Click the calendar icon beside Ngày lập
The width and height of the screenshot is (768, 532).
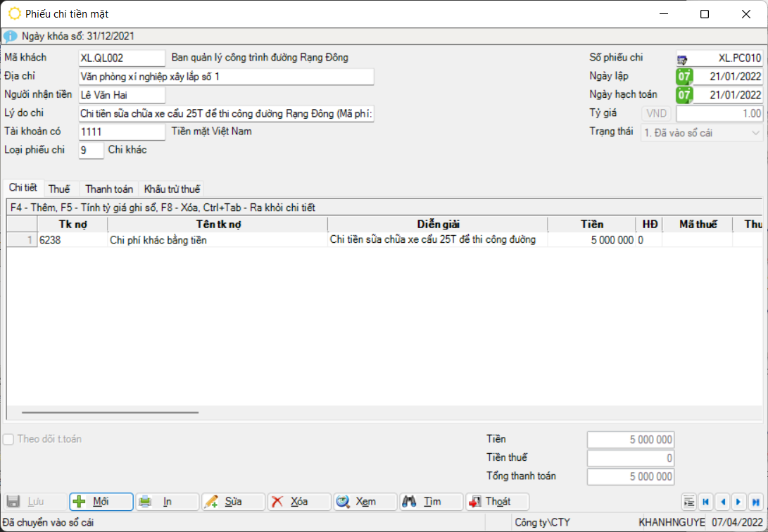[684, 77]
